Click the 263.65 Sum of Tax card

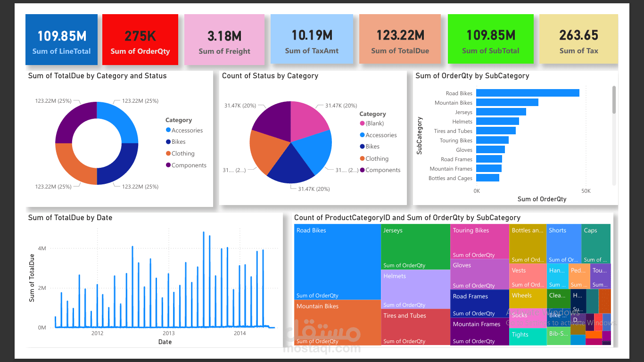[x=578, y=39]
